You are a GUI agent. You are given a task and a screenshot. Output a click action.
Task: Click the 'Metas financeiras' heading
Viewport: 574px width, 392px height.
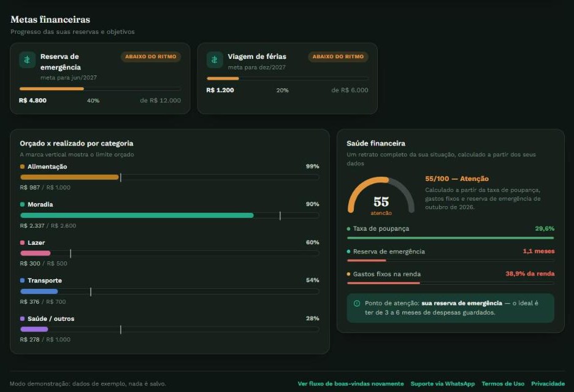tap(50, 20)
